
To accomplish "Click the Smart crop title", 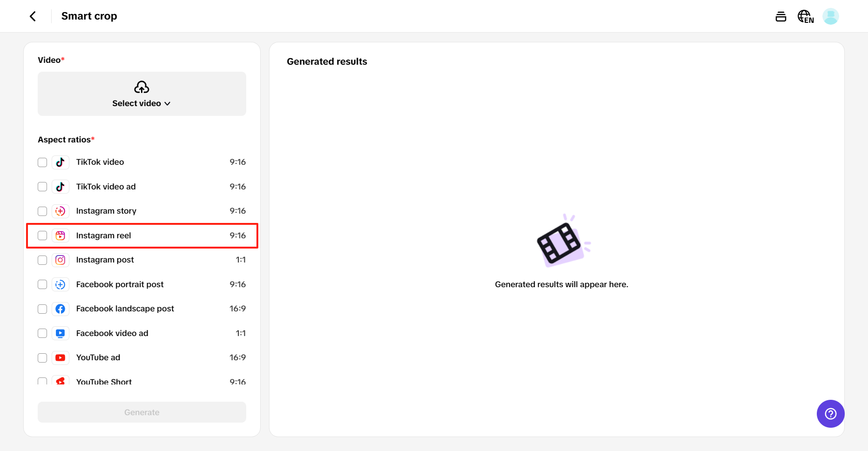I will coord(89,16).
